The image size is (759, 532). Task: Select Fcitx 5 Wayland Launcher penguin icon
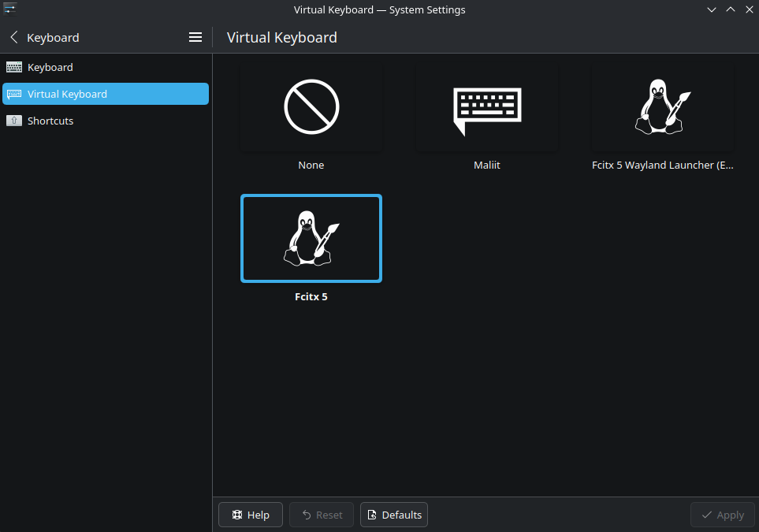(662, 107)
